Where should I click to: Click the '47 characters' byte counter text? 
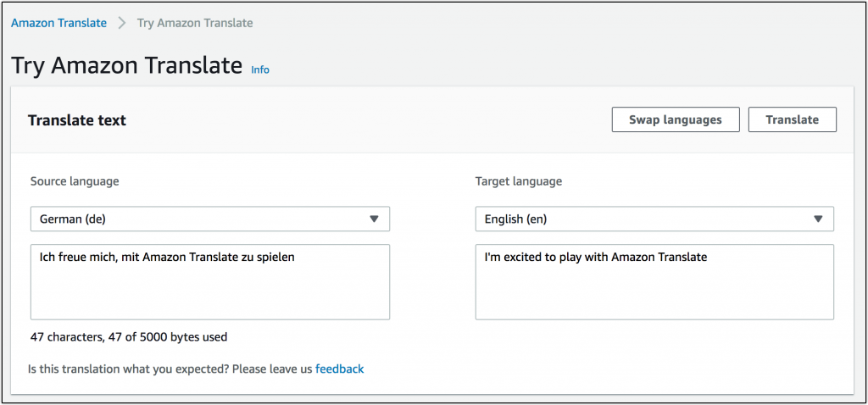(x=129, y=336)
